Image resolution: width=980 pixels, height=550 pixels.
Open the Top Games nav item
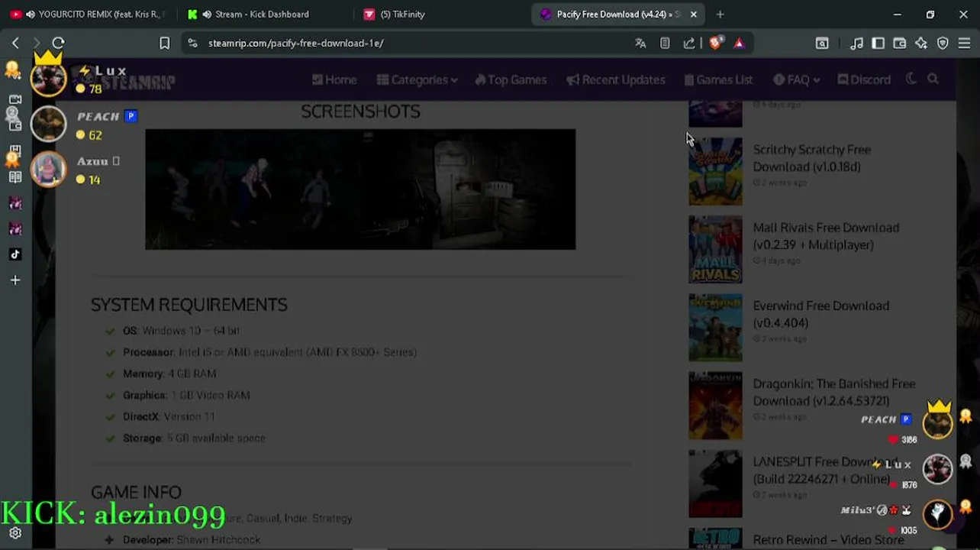pyautogui.click(x=510, y=79)
